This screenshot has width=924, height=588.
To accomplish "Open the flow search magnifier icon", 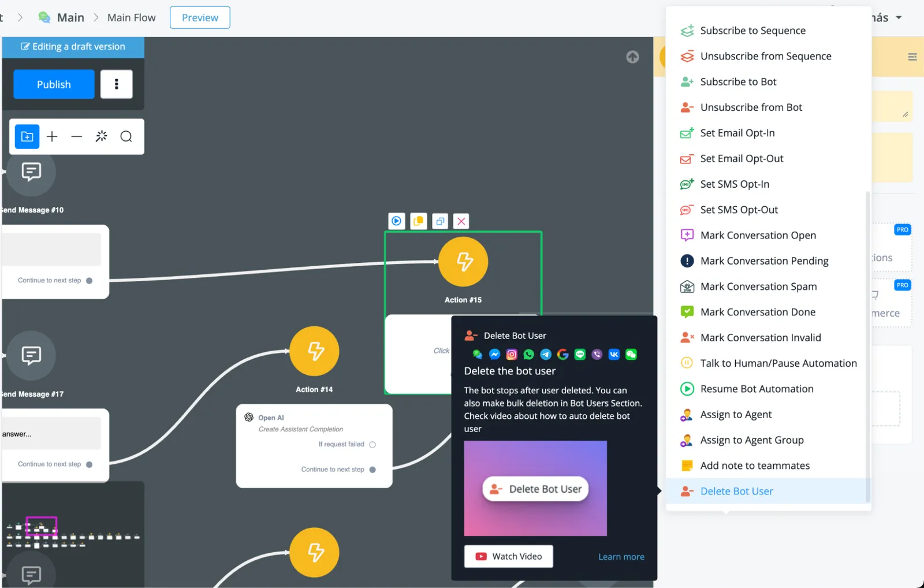I will (x=126, y=137).
